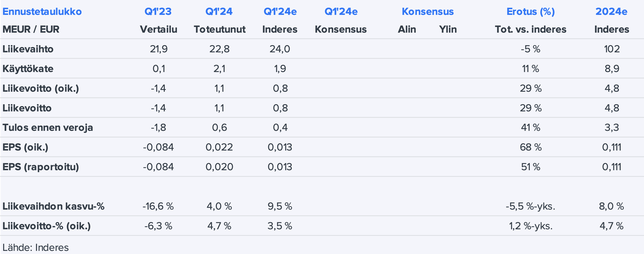Select the Ylin subheader
644x254 pixels.
point(448,29)
